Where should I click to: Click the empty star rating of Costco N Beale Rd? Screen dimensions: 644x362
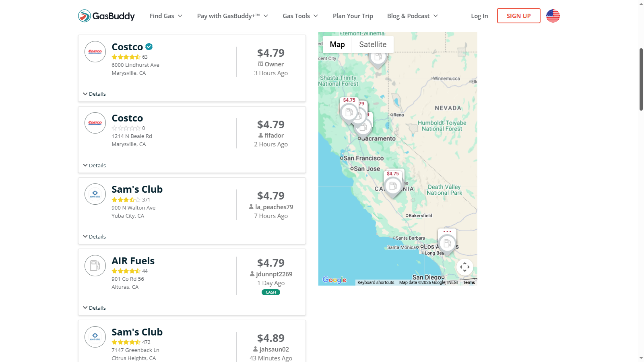(126, 128)
